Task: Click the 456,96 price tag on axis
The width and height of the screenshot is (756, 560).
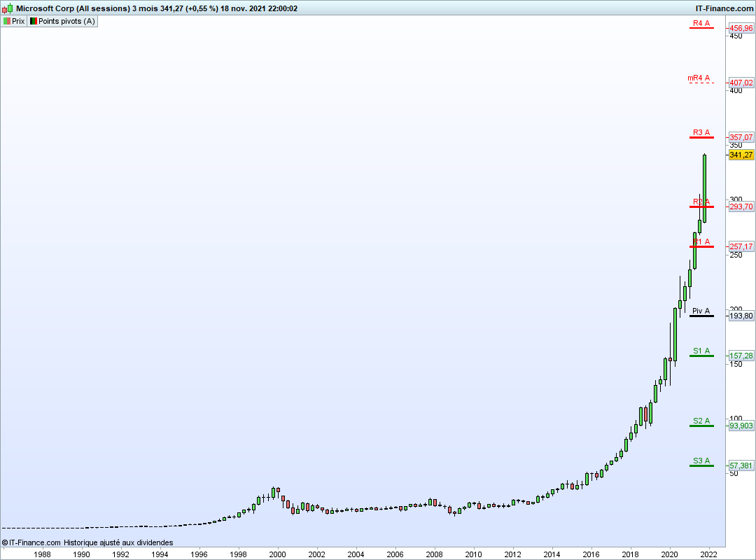Action: [x=741, y=28]
